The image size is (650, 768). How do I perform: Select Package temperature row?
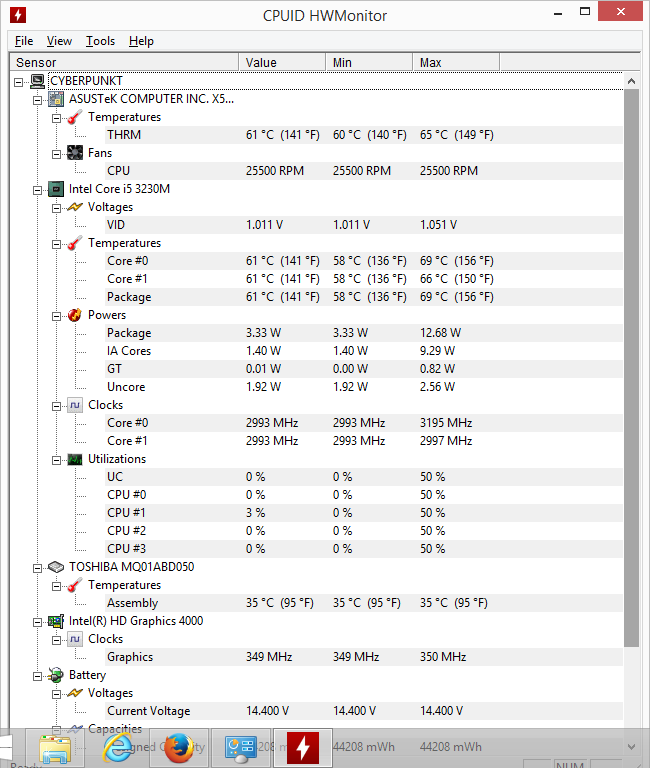point(363,297)
